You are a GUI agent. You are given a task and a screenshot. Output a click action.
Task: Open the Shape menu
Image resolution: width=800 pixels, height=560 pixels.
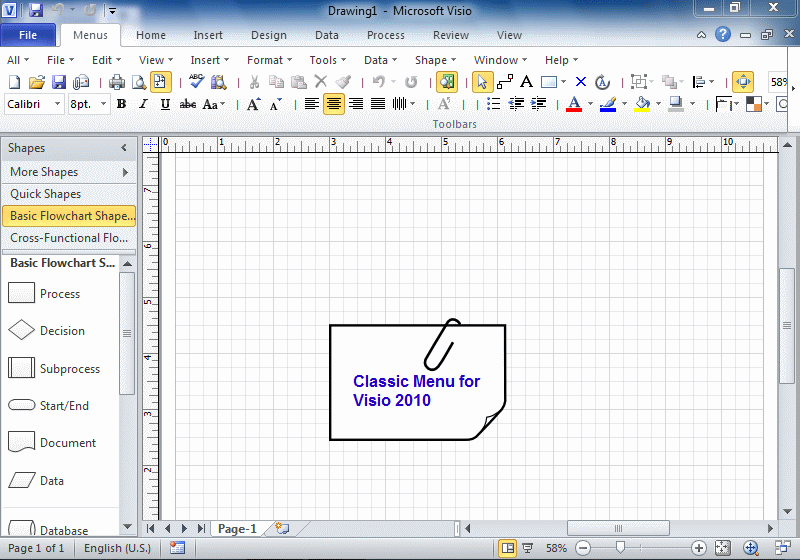click(x=435, y=60)
